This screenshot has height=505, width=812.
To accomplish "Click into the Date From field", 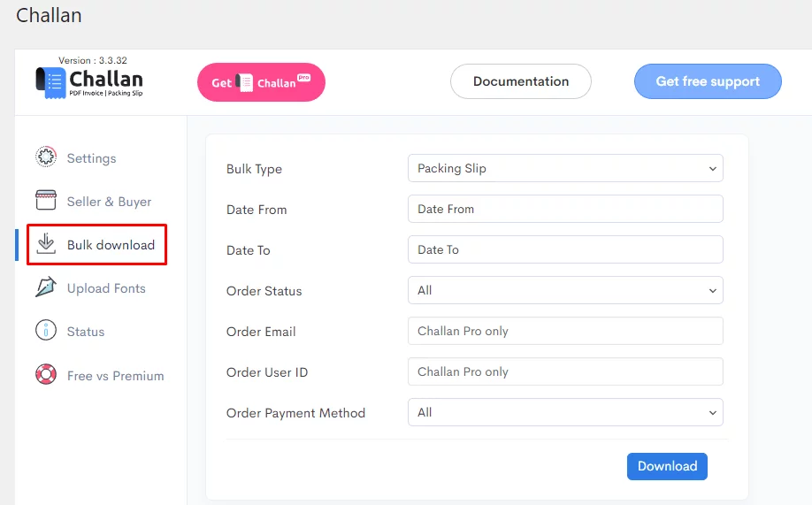I will pyautogui.click(x=565, y=209).
